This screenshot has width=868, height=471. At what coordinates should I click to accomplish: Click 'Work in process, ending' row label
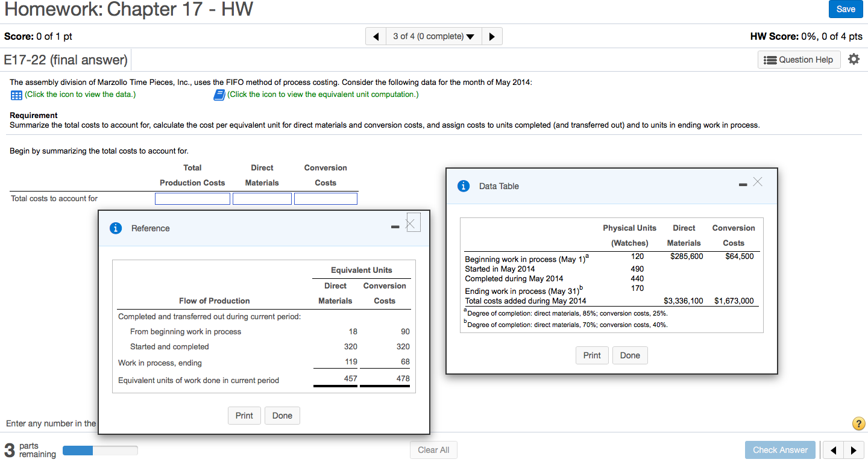[x=160, y=363]
